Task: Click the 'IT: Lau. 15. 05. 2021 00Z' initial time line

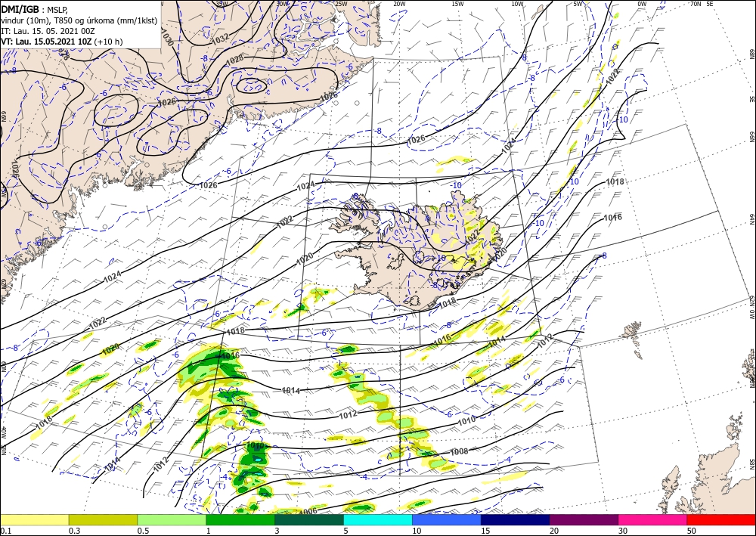Action: pyautogui.click(x=48, y=30)
